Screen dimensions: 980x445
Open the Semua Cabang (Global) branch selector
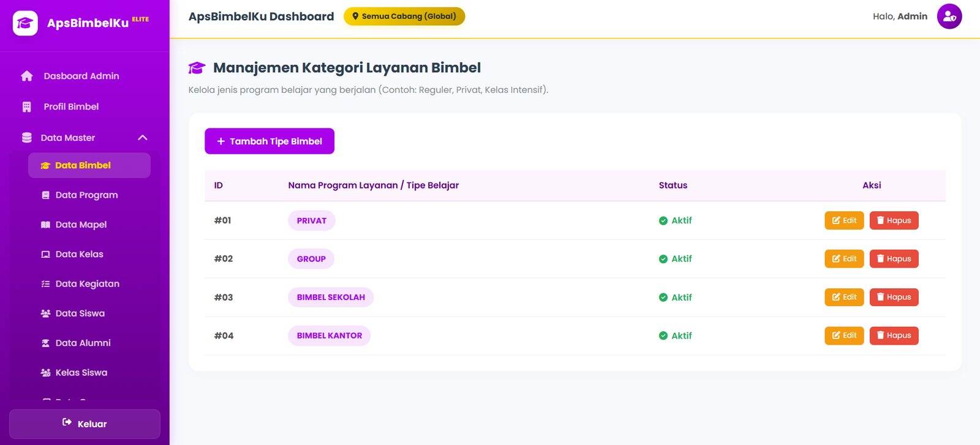pyautogui.click(x=404, y=17)
